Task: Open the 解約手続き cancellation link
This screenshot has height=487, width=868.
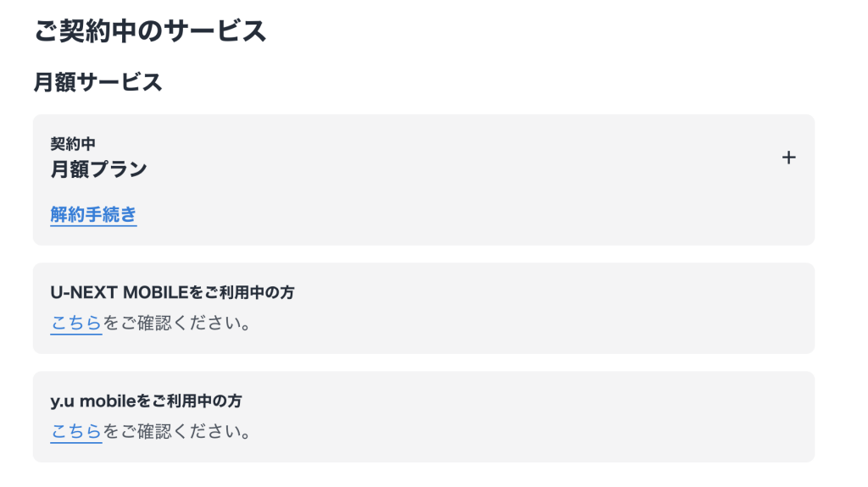Action: pyautogui.click(x=93, y=214)
